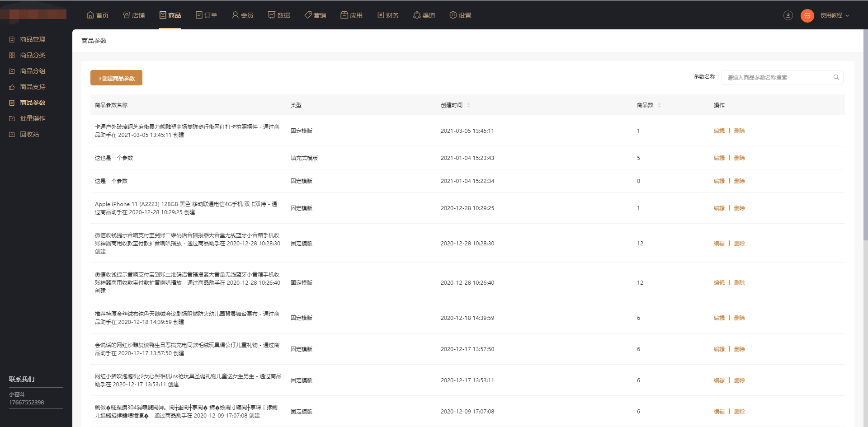Click the download icon in top bar

pos(788,15)
